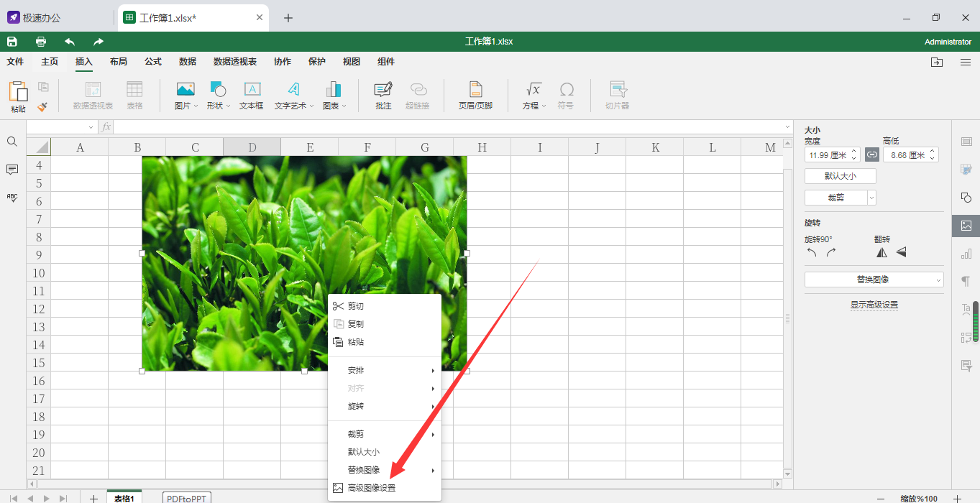Image resolution: width=980 pixels, height=503 pixels.
Task: Click the Undo arrow icon
Action: click(70, 42)
